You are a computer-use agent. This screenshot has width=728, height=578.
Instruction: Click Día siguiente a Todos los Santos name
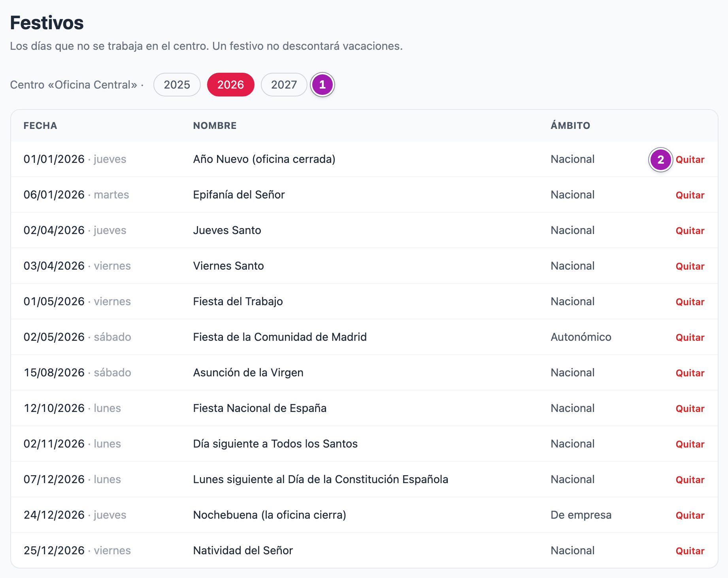coord(275,444)
